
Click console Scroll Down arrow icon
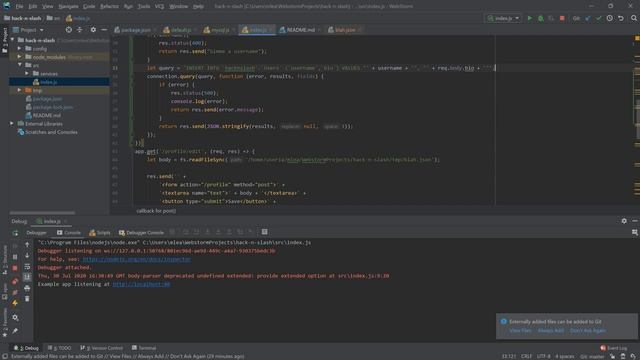click(x=27, y=256)
